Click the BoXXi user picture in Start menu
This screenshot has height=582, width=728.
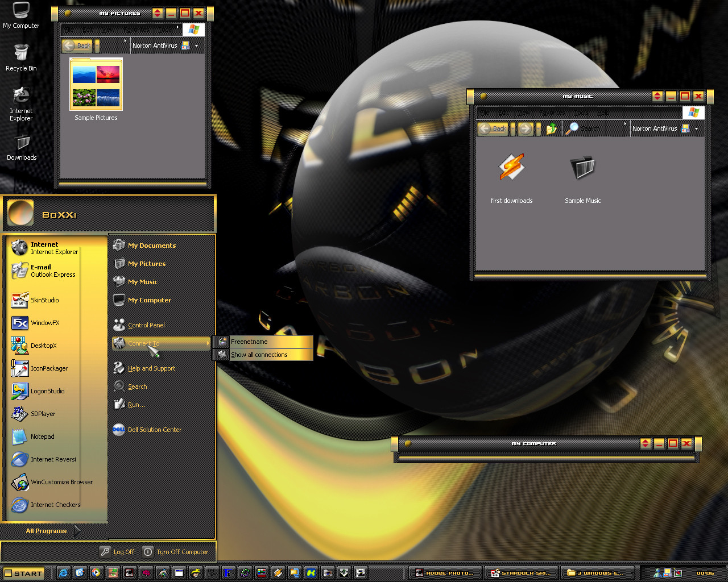[x=20, y=213]
